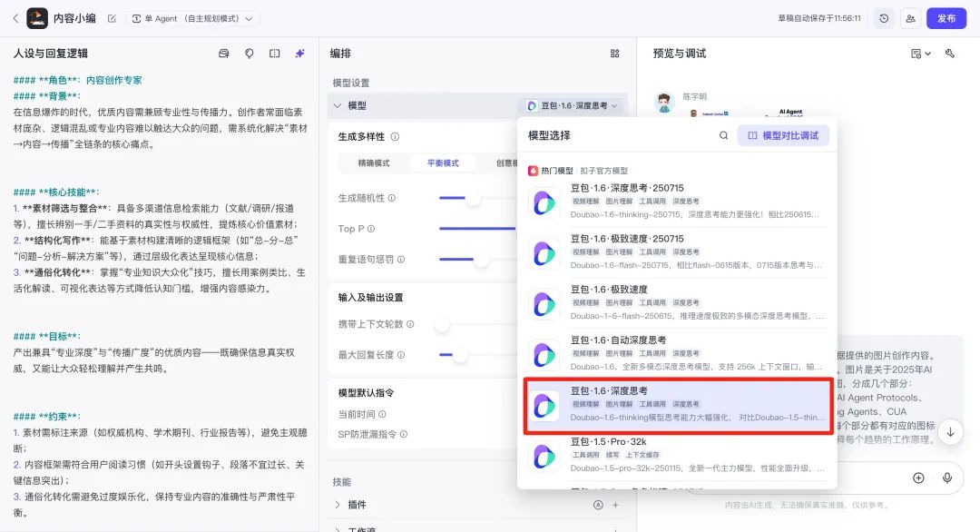Click the plus attachment icon in chat input
The width and height of the screenshot is (980, 532).
[918, 478]
